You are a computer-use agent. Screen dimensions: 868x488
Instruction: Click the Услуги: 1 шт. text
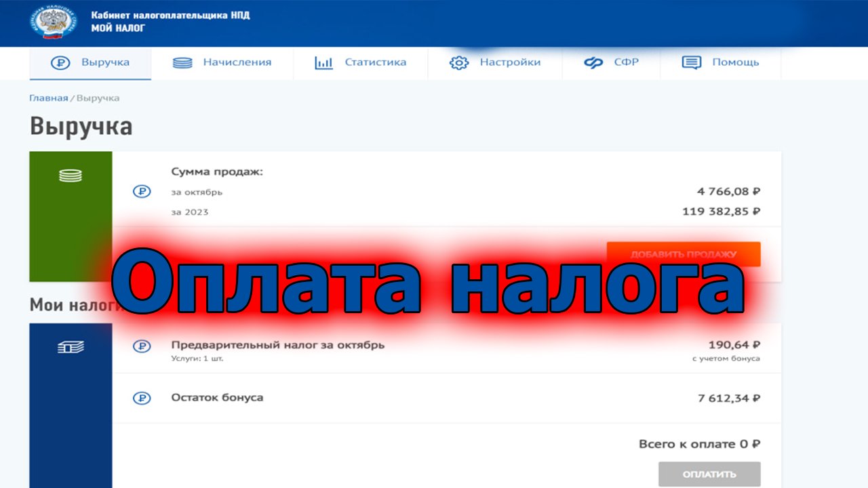tap(197, 359)
